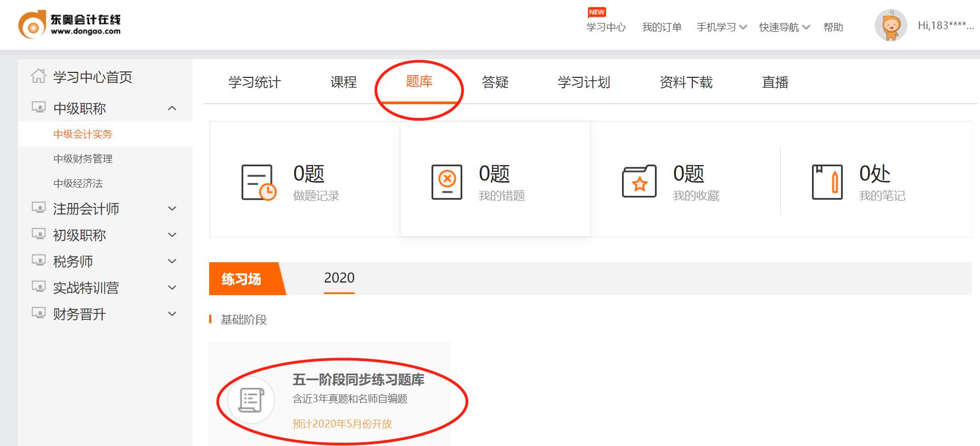The image size is (980, 446).
Task: Click the Hi,183**** username
Action: click(945, 25)
